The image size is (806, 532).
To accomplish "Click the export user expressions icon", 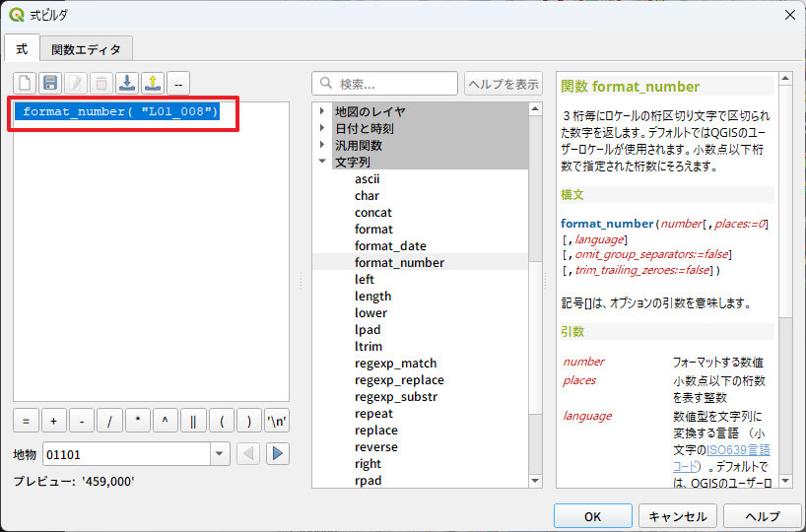I will tap(153, 83).
